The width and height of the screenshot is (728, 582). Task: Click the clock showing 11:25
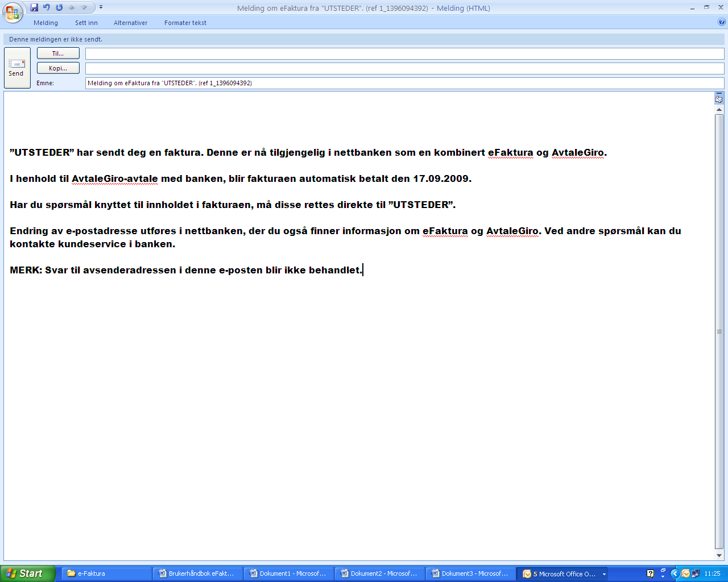pyautogui.click(x=712, y=573)
